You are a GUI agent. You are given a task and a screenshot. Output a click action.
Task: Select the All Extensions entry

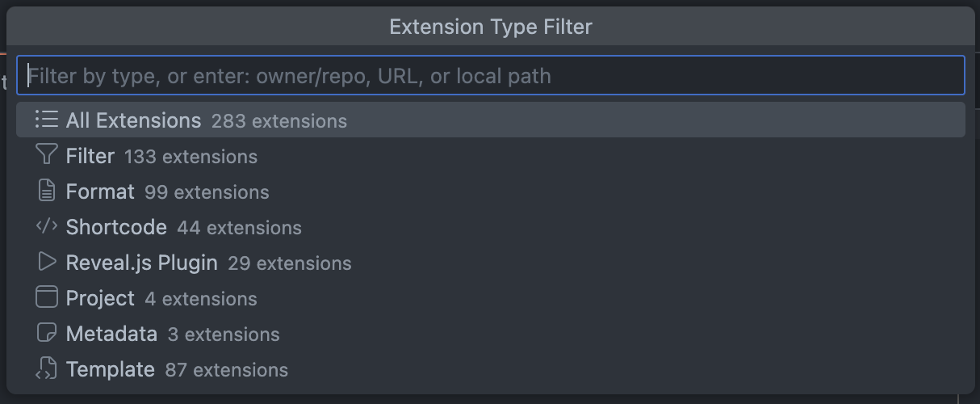[133, 120]
